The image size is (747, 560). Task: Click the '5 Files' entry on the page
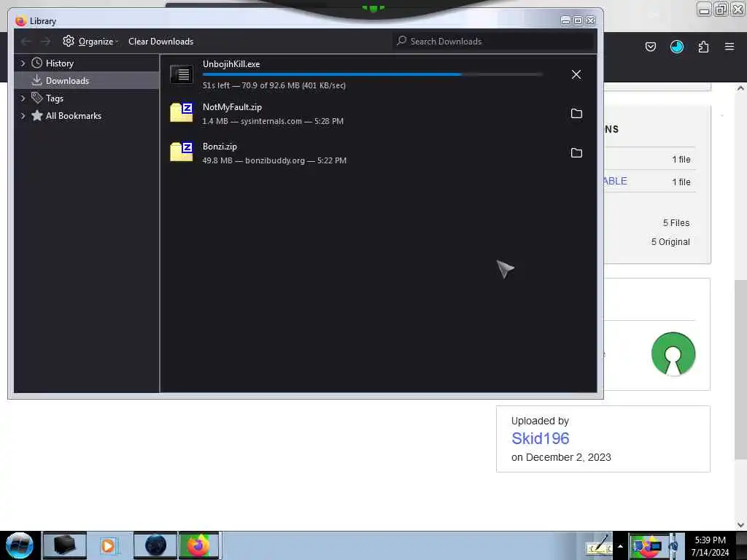tap(676, 223)
